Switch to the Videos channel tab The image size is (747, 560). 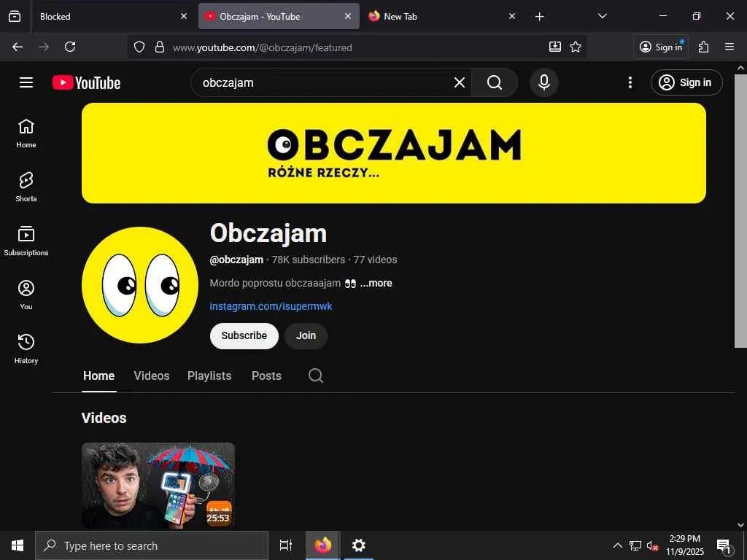click(152, 376)
